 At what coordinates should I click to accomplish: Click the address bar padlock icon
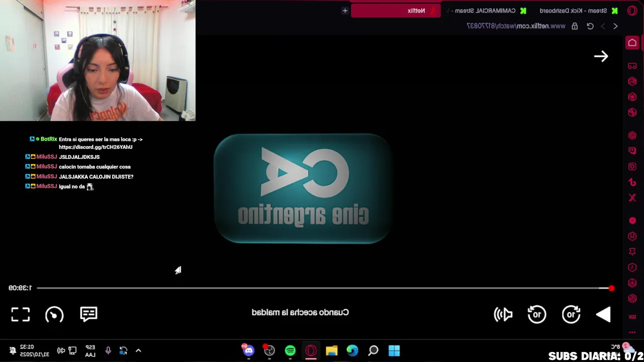pyautogui.click(x=575, y=26)
